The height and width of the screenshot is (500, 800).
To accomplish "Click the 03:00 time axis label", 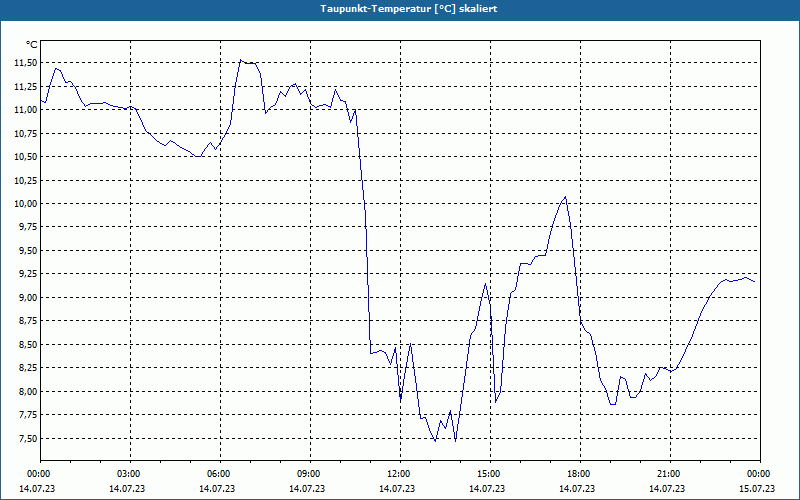I will (x=128, y=474).
